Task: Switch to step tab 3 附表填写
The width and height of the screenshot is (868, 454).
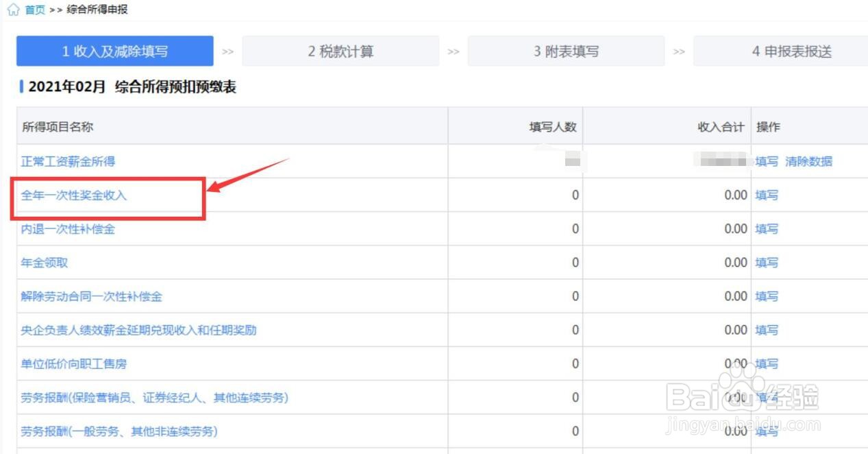Action: click(x=566, y=51)
